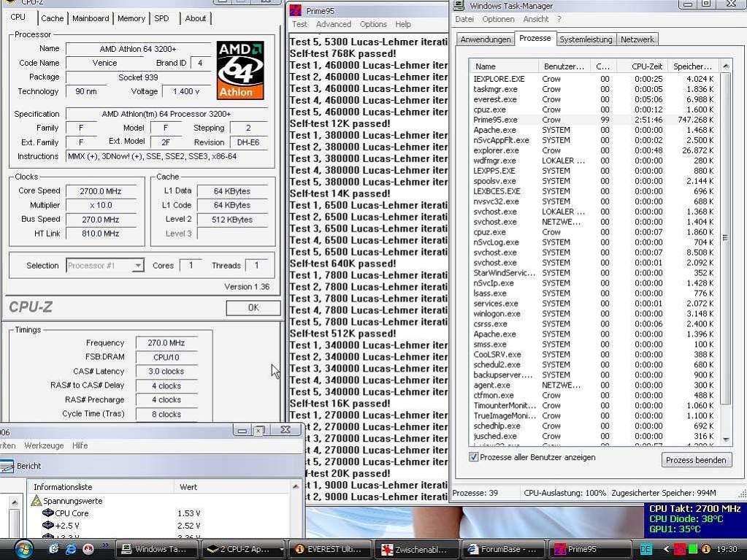747x560 pixels.
Task: Sort processes by CPU-Zeit column header
Action: pos(642,66)
